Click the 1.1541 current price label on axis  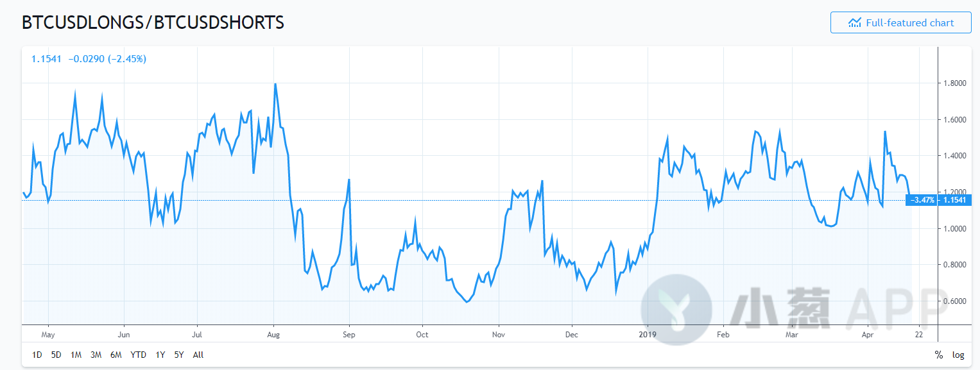(x=954, y=201)
